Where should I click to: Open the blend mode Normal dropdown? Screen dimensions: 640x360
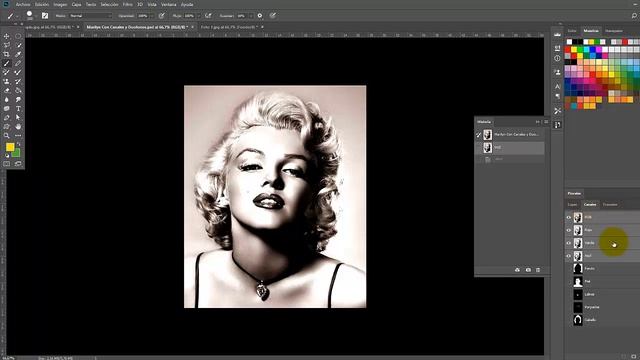pyautogui.click(x=90, y=16)
